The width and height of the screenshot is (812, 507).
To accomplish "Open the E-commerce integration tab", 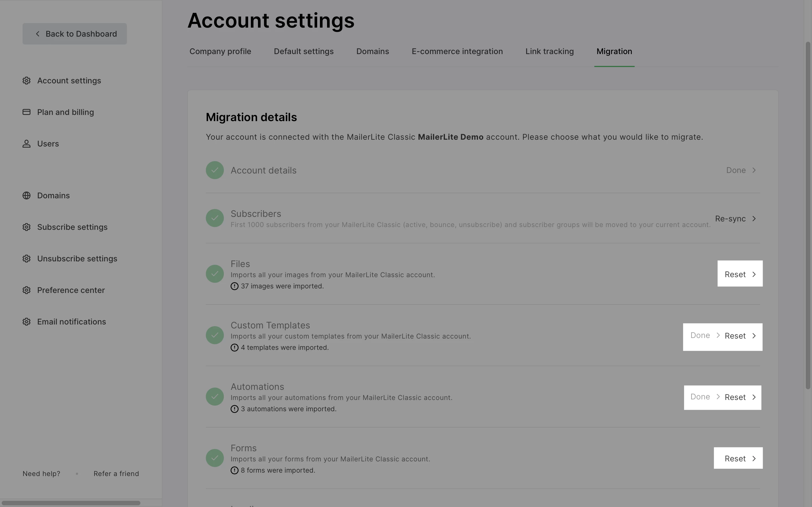I will 457,51.
